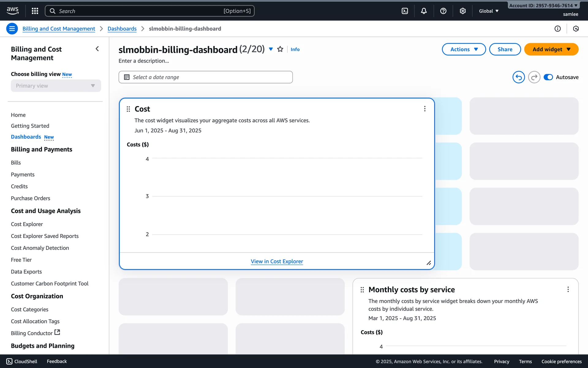588x368 pixels.
Task: Click the View in Cost Explorer link
Action: point(277,261)
